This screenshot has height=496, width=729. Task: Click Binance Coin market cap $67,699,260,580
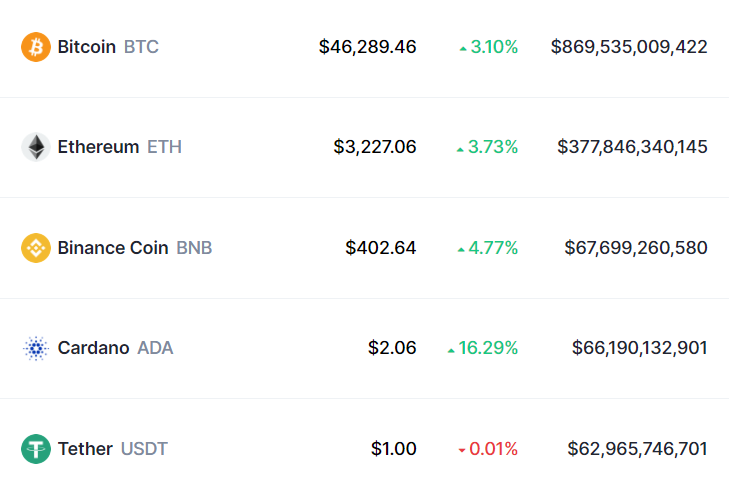click(636, 248)
